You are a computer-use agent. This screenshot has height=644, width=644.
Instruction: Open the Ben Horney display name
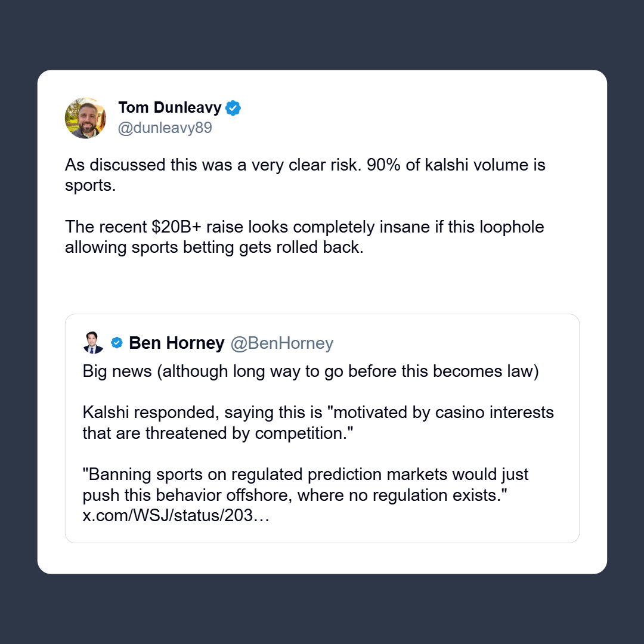(177, 343)
